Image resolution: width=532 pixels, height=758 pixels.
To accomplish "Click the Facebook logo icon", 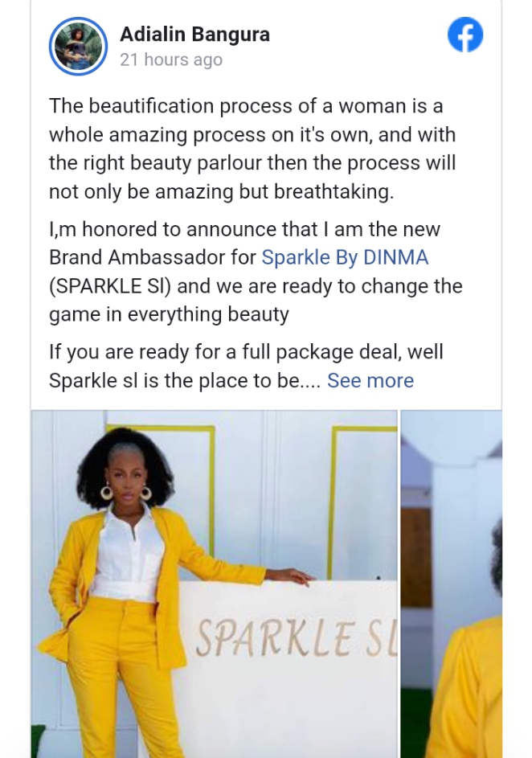I will coord(465,36).
